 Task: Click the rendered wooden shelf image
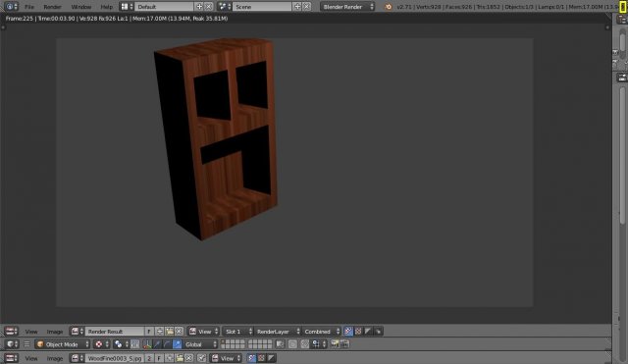pyautogui.click(x=216, y=138)
